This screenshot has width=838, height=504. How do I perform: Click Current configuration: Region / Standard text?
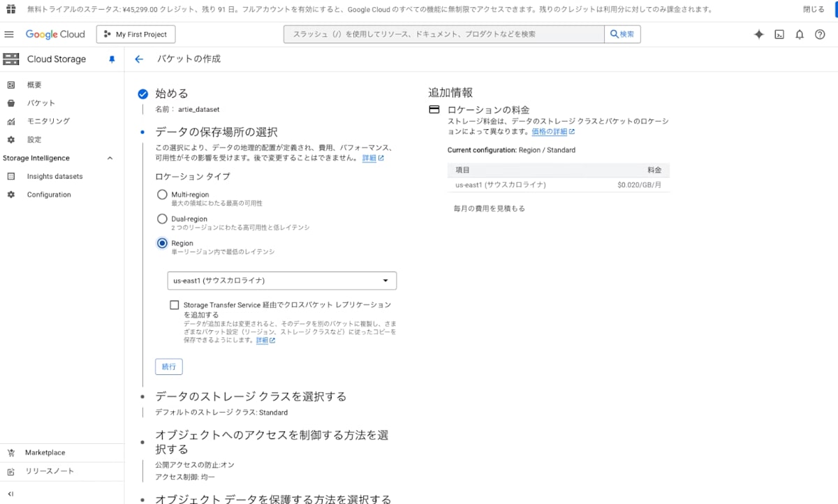click(511, 150)
